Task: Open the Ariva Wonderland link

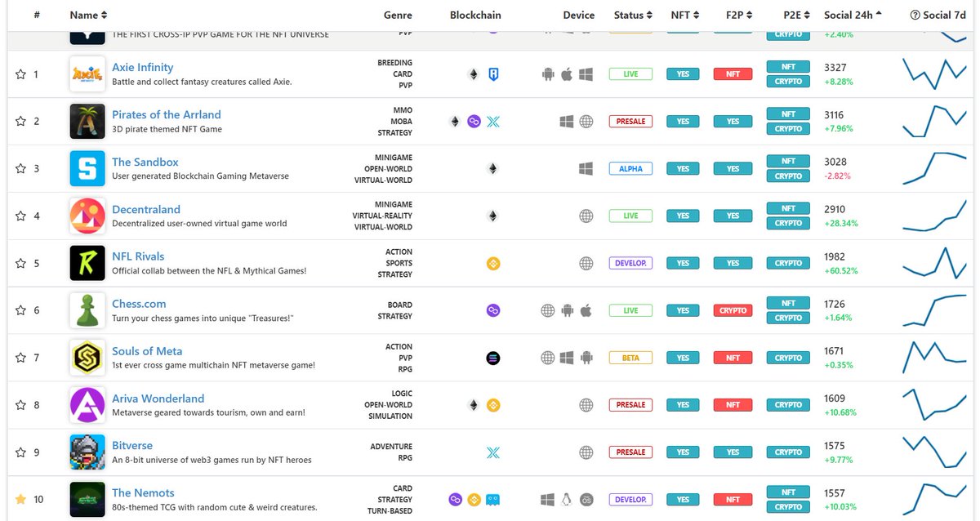Action: coord(158,399)
